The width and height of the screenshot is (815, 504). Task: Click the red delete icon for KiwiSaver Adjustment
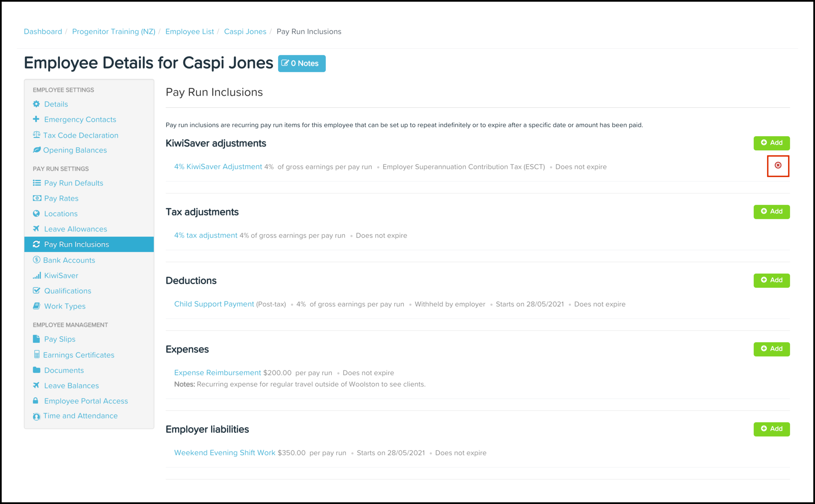778,166
